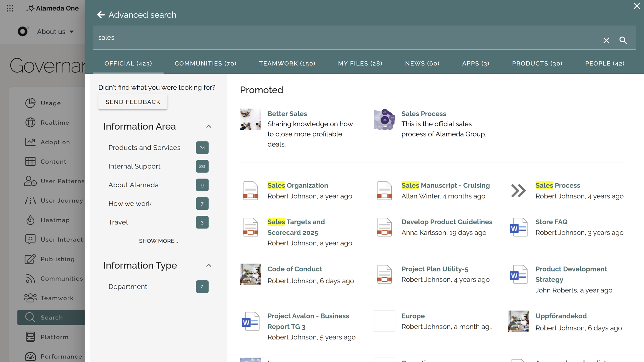Click the Search magnifier icon in sidebar
The height and width of the screenshot is (362, 644).
click(x=30, y=317)
